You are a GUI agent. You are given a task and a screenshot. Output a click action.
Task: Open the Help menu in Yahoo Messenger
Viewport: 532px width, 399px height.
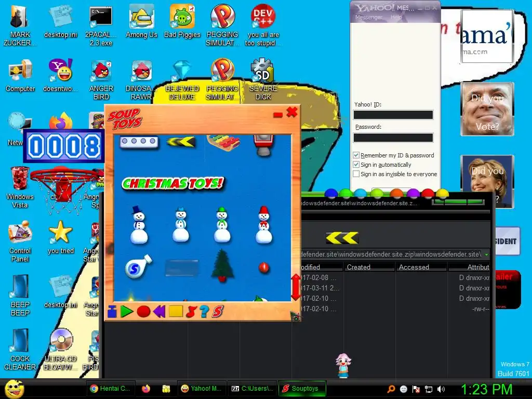[396, 17]
